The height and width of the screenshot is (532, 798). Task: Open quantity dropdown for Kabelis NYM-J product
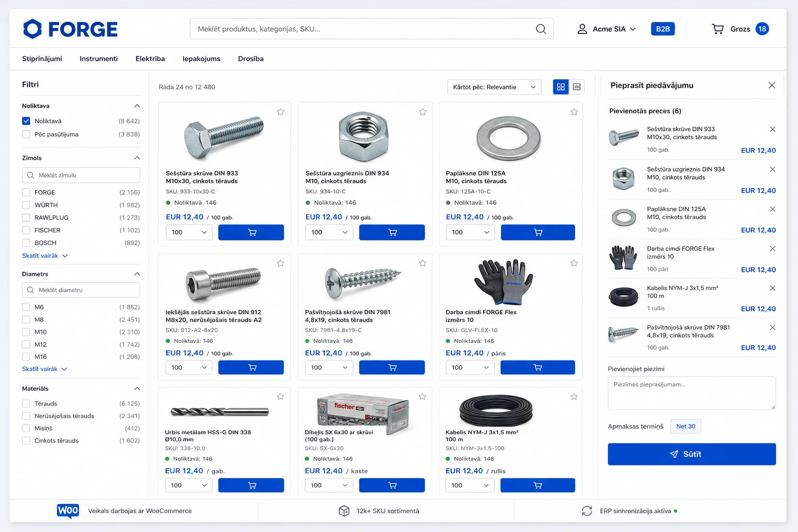(470, 485)
